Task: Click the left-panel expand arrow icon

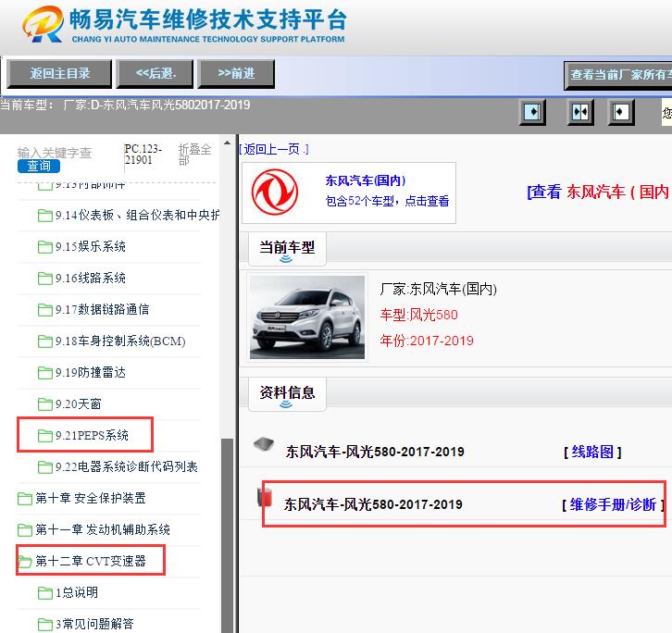Action: [x=532, y=112]
